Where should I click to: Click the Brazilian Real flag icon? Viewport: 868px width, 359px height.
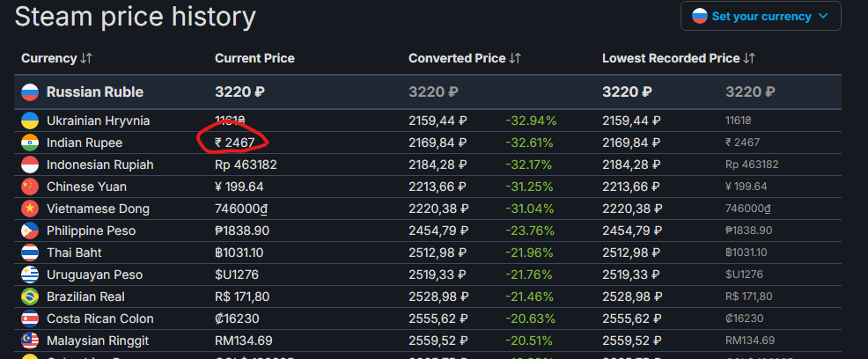tap(30, 297)
